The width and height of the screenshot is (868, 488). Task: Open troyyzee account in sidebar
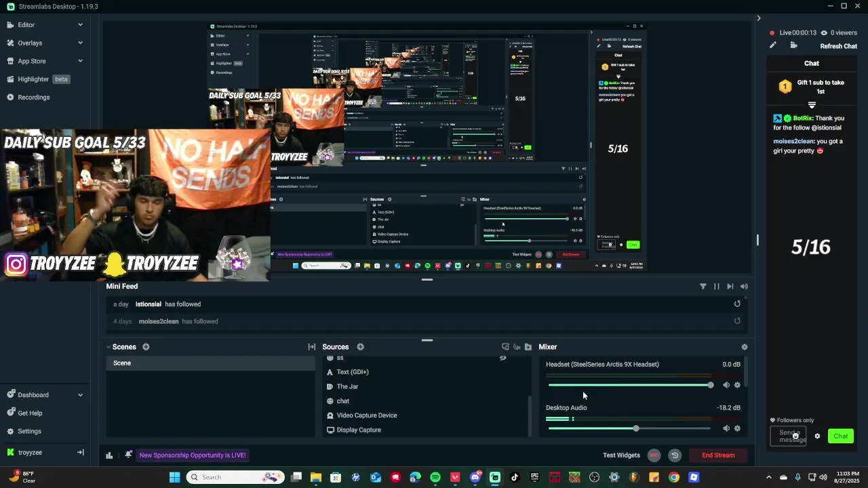[x=30, y=453]
